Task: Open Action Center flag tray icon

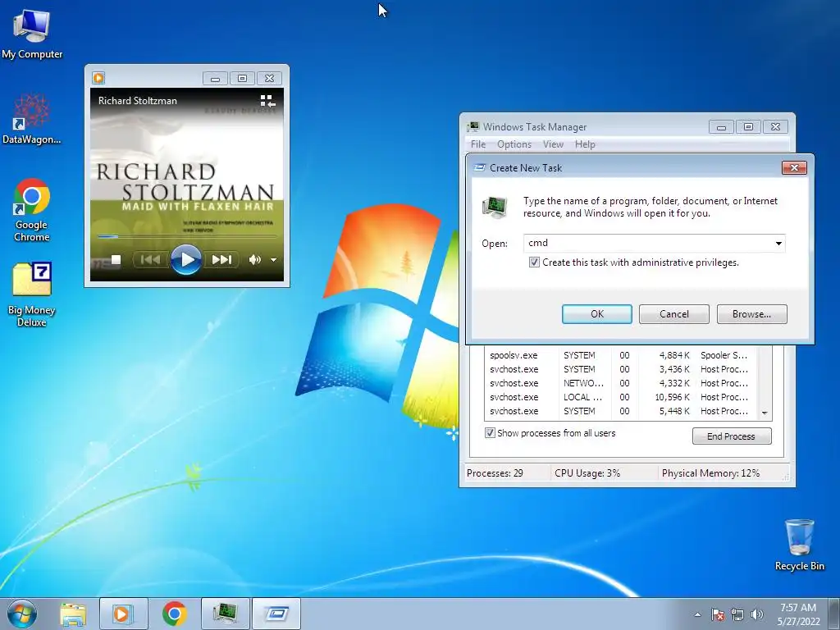Action: [718, 614]
